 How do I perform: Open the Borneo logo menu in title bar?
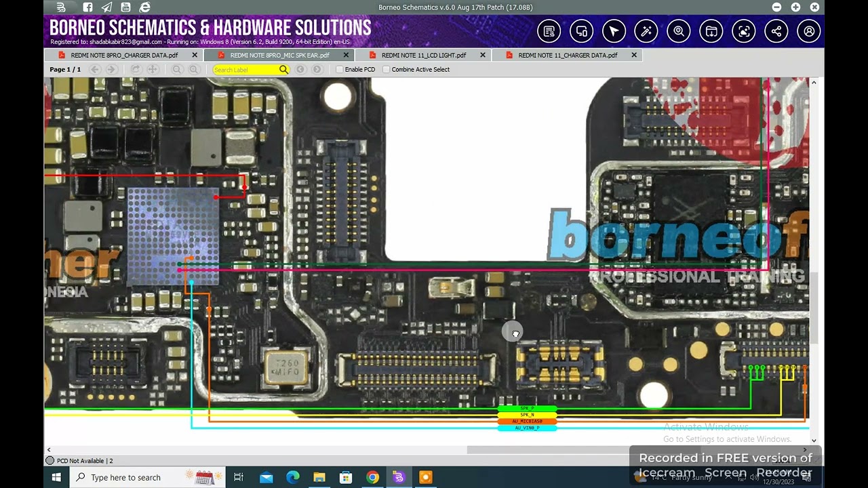(x=61, y=7)
